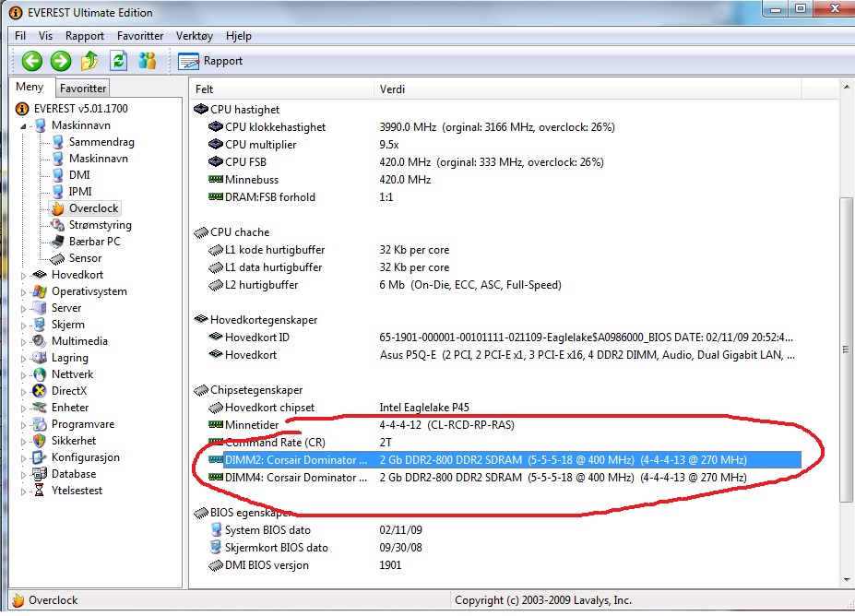The width and height of the screenshot is (855, 616).
Task: Click the green Back arrow button
Action: (x=32, y=61)
